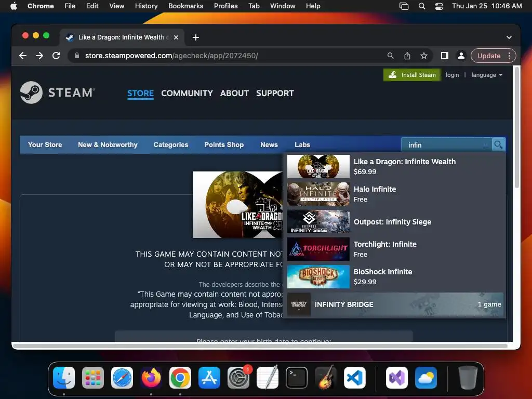
Task: Open the Profiles menu
Action: point(225,6)
